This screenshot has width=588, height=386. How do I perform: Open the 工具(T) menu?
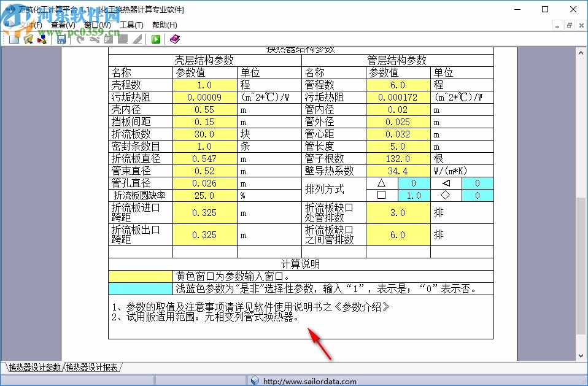coord(131,25)
